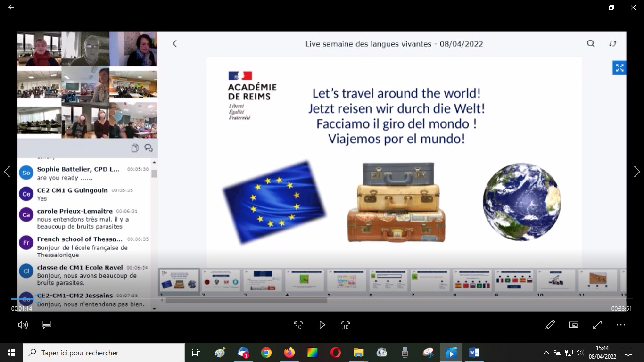Image resolution: width=644 pixels, height=362 pixels.
Task: Click the blue expand slide button
Action: (619, 68)
